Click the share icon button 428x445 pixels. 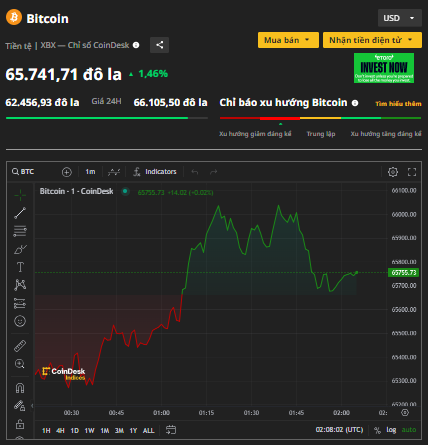(159, 45)
